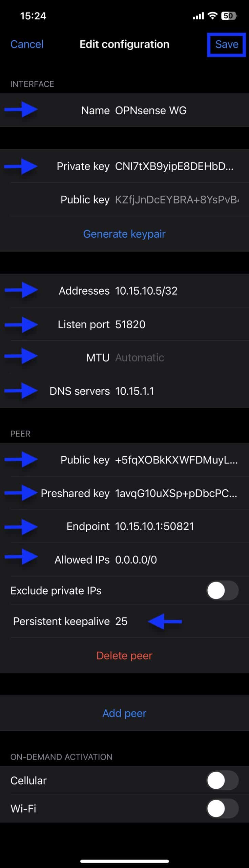Toggle the Exclude private IPs switch
Screen dimensions: 249x868
223,591
